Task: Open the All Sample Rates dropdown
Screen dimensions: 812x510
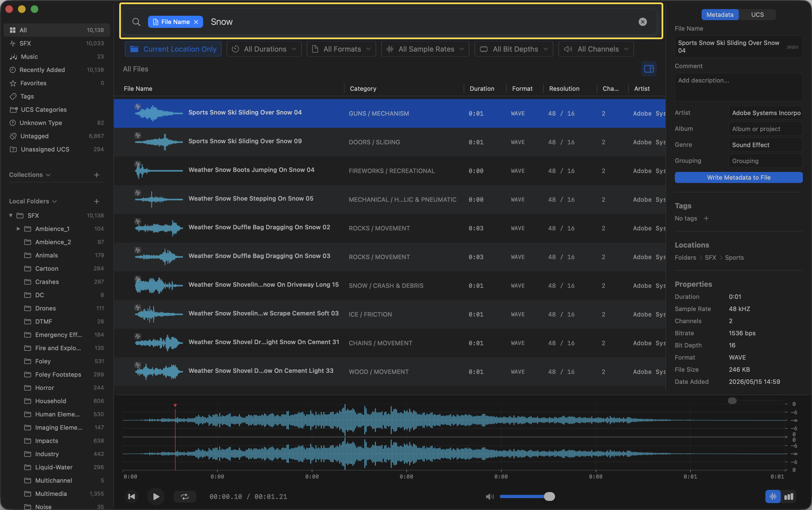Action: pos(425,49)
